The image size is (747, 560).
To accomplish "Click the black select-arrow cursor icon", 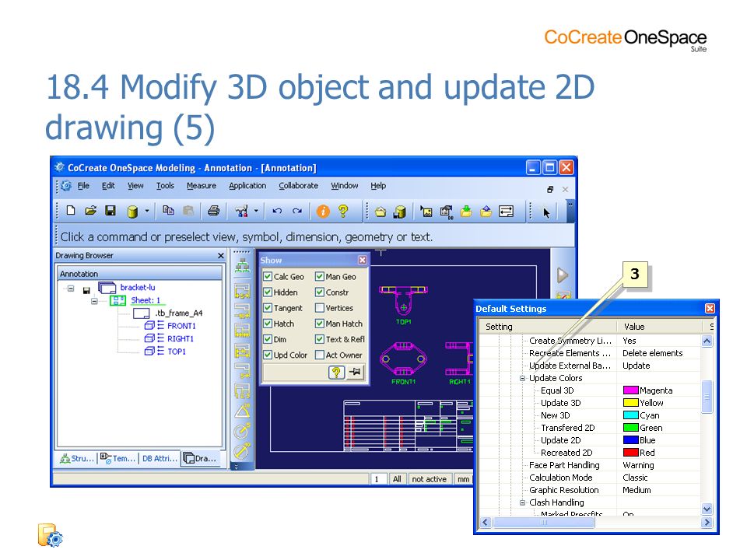I will [546, 212].
